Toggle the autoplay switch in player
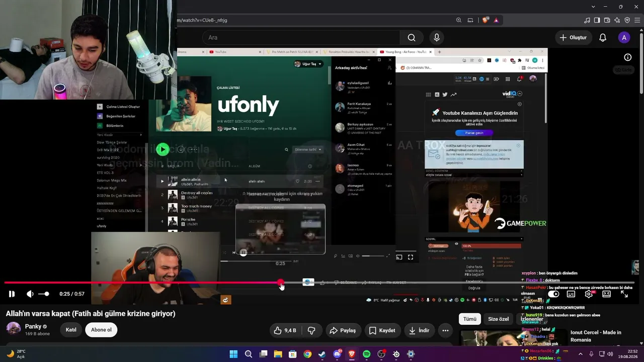Viewport: 644px width, 362px height. coord(553,294)
